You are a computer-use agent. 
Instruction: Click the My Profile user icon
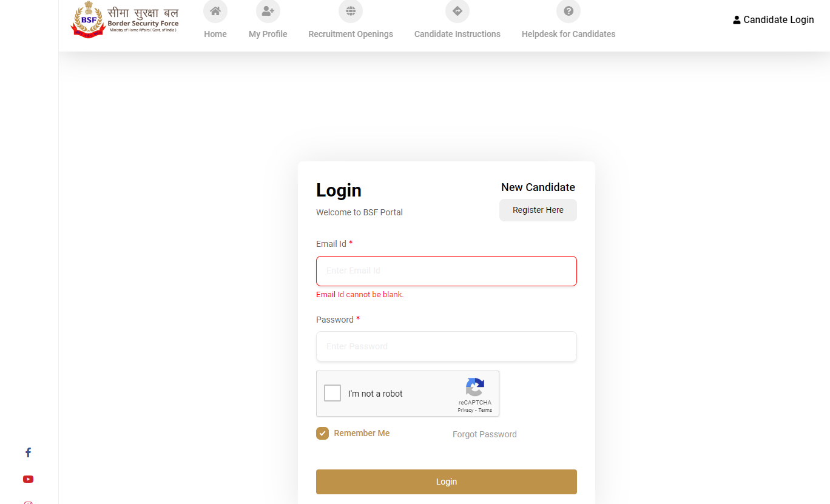click(x=268, y=11)
